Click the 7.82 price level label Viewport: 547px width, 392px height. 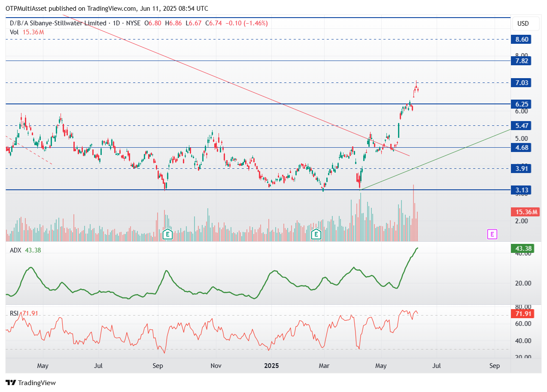point(521,61)
